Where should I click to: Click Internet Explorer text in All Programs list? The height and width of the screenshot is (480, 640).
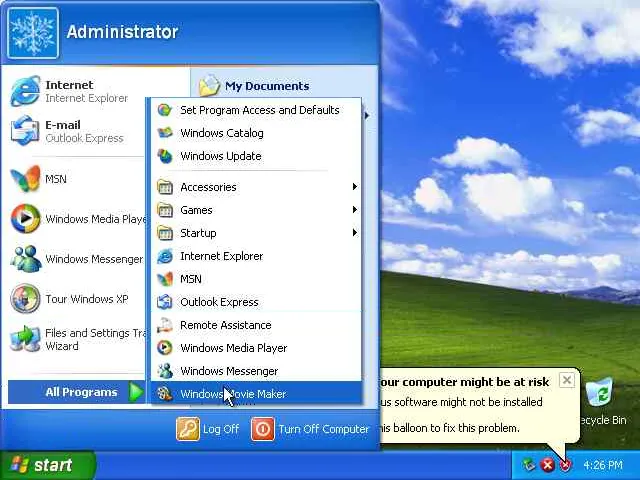point(222,256)
